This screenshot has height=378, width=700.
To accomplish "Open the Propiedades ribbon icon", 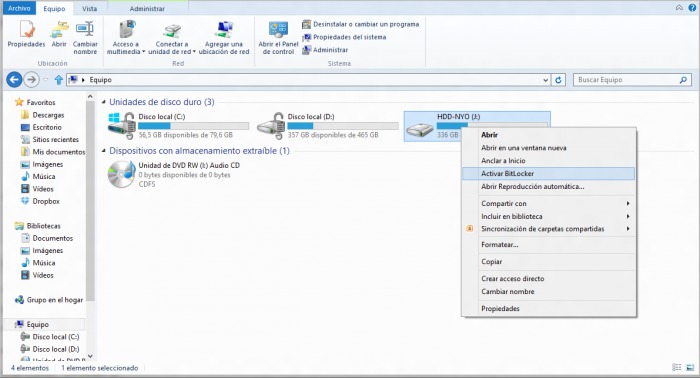I will point(26,33).
